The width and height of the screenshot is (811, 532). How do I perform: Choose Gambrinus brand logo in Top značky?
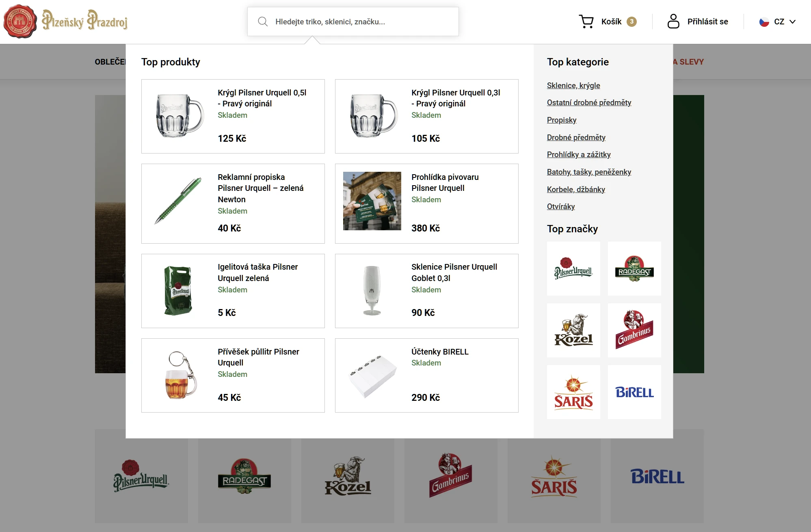coord(634,330)
